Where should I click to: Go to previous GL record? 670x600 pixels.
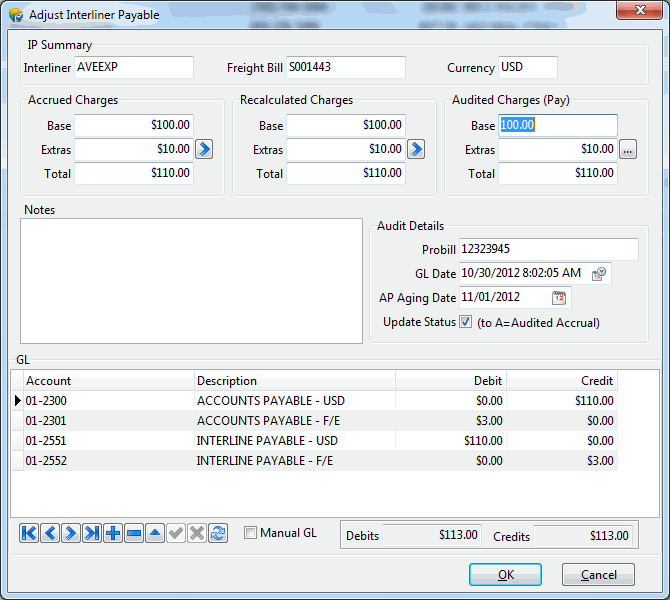(50, 533)
